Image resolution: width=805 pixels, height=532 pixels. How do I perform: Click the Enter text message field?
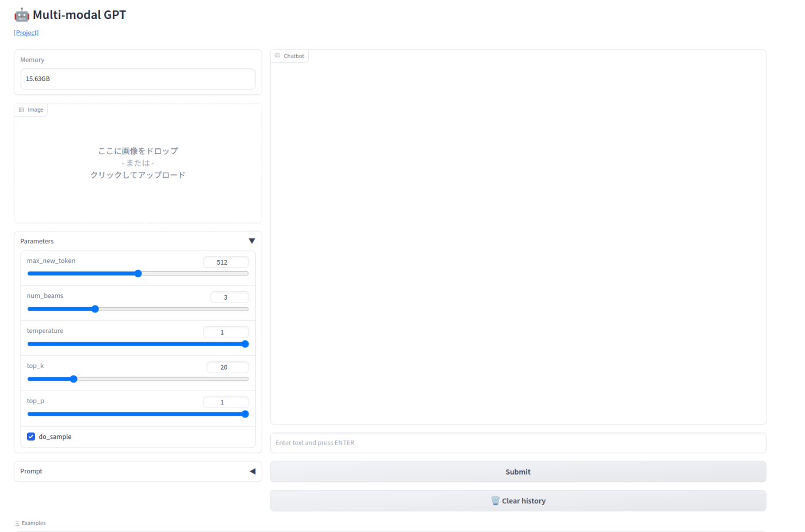(x=518, y=443)
